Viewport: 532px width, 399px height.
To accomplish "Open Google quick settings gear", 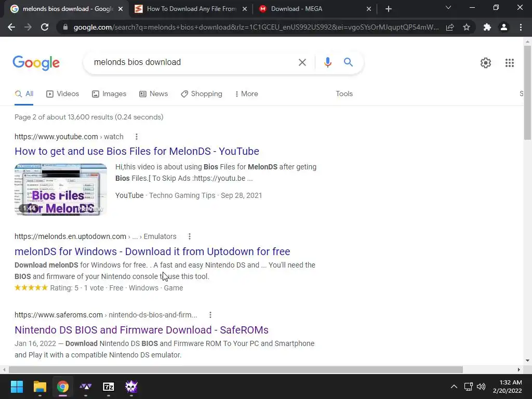I will point(486,63).
